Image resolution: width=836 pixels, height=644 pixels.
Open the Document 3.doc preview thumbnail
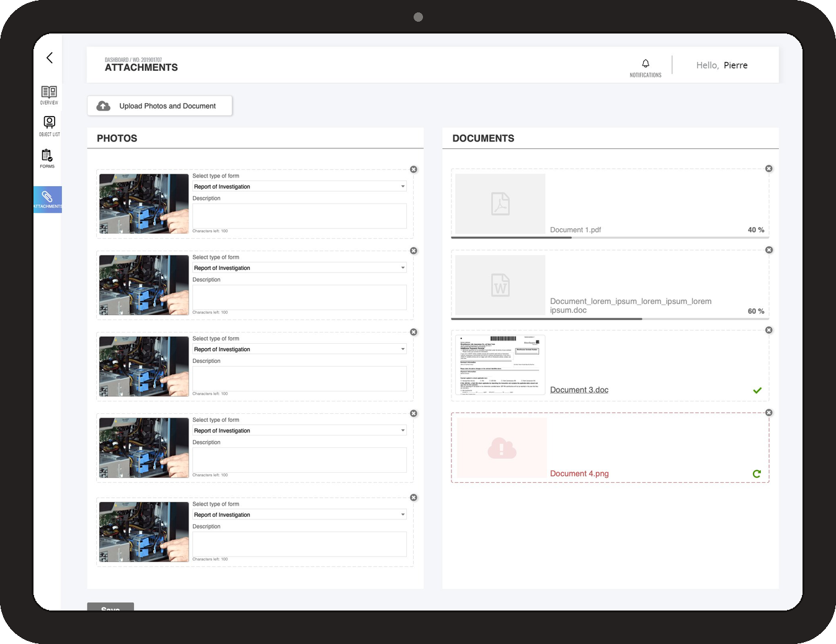pyautogui.click(x=500, y=365)
